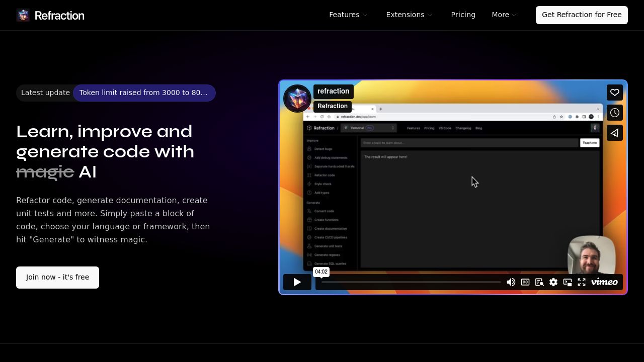The image size is (644, 362).
Task: Toggle closed captions CC icon
Action: [525, 282]
